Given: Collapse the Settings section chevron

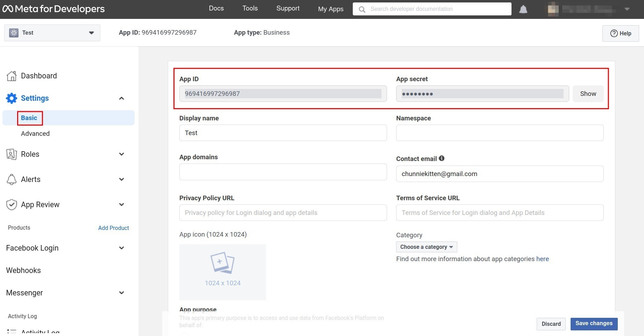Looking at the screenshot, I should [x=122, y=98].
